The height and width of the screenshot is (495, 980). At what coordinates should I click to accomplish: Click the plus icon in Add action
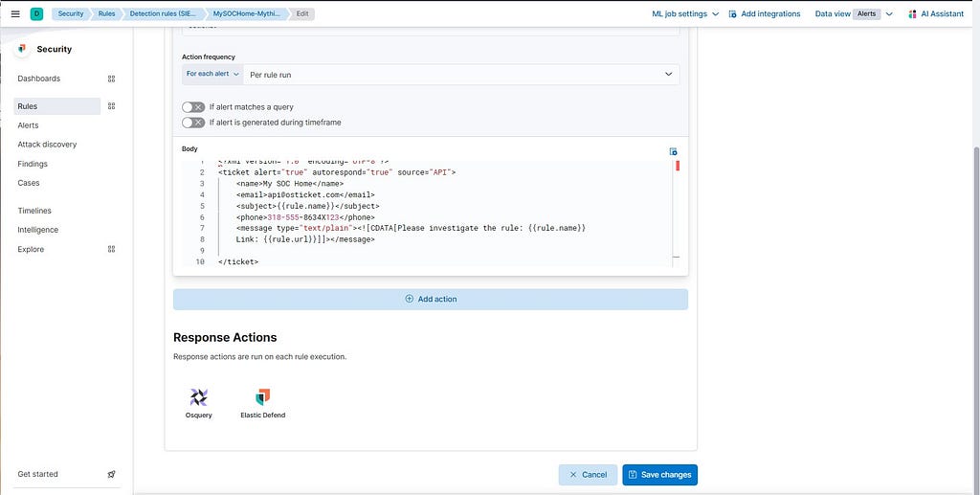coord(410,299)
